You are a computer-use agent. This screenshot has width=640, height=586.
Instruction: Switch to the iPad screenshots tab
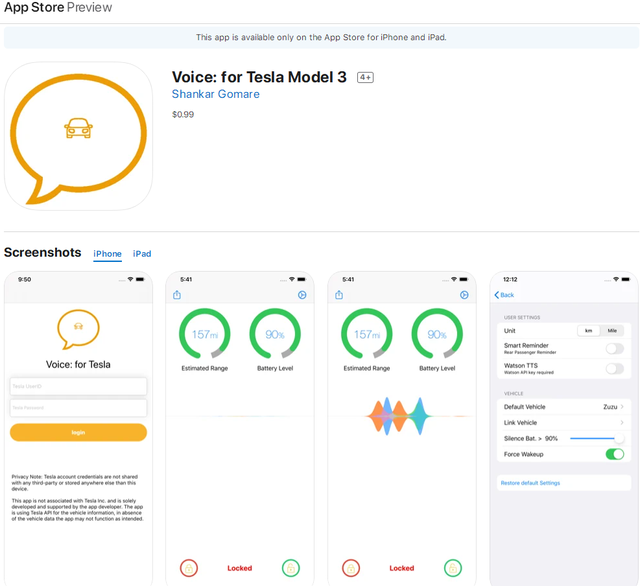142,254
